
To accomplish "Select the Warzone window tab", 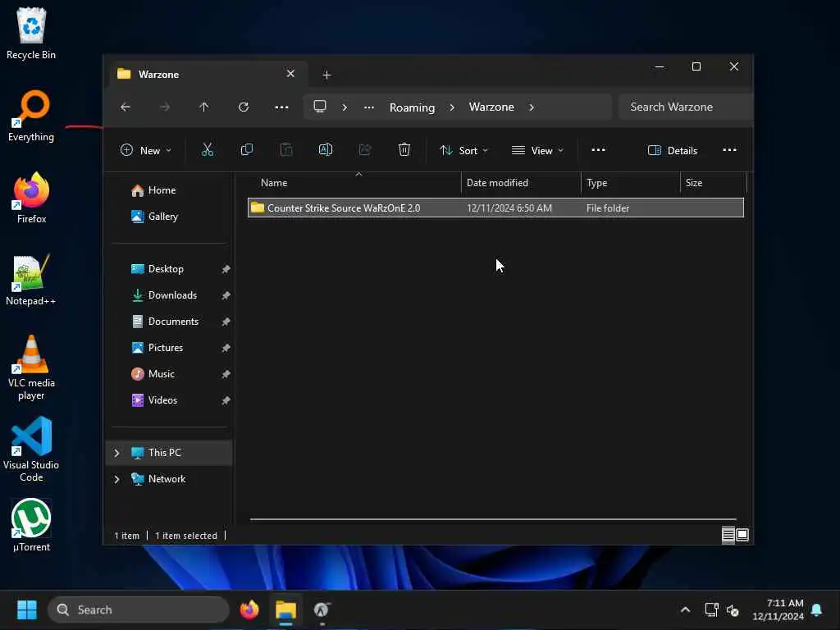I will 209,74.
